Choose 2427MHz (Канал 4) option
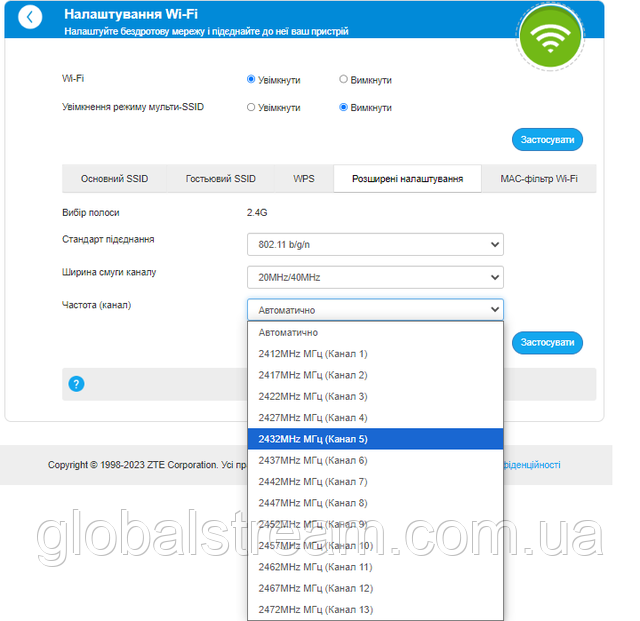Screen dimensions: 640x621 (x=375, y=418)
